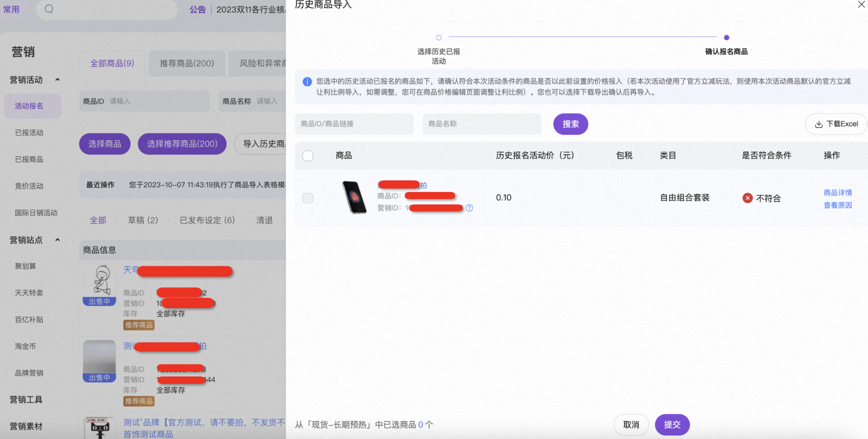Switch to 风险和异常商品 tab
The width and height of the screenshot is (868, 439).
[x=257, y=63]
